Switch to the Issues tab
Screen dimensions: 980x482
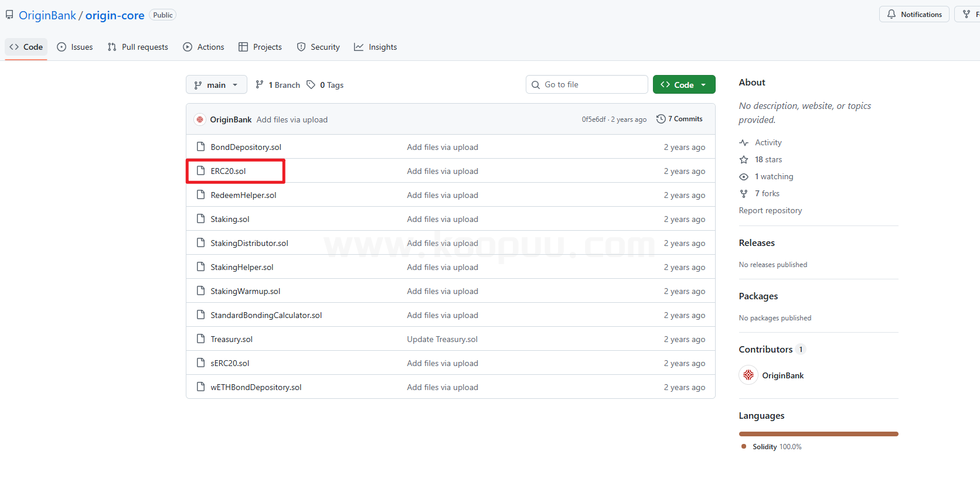pos(75,47)
